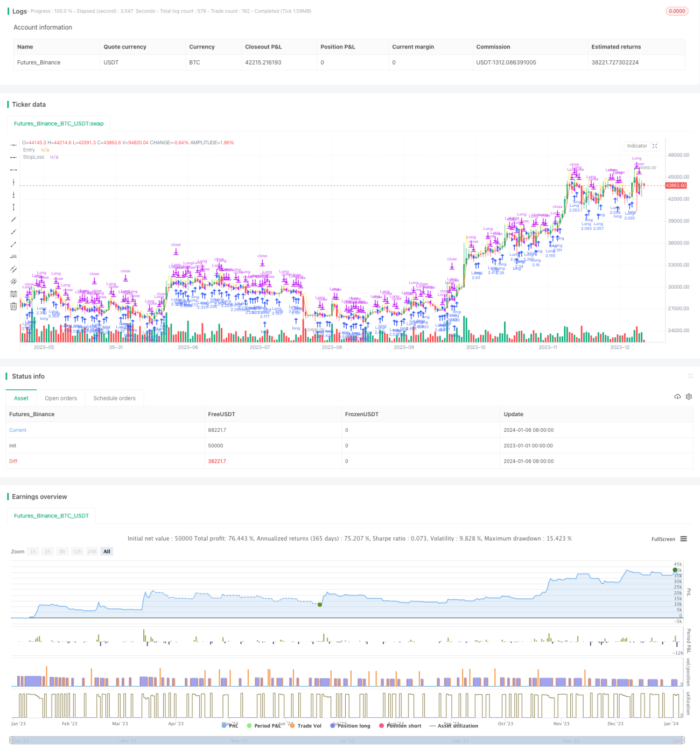Expand the chart to full screen

[x=655, y=146]
